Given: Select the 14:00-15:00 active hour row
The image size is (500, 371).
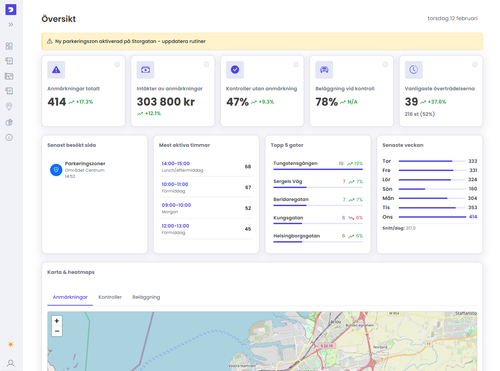Looking at the screenshot, I should point(206,166).
